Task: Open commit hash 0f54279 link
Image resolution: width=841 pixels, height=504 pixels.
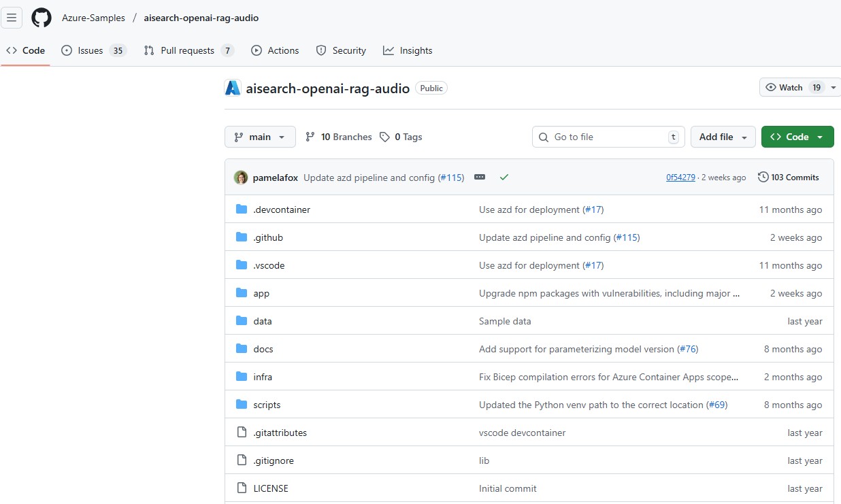Action: (x=680, y=178)
